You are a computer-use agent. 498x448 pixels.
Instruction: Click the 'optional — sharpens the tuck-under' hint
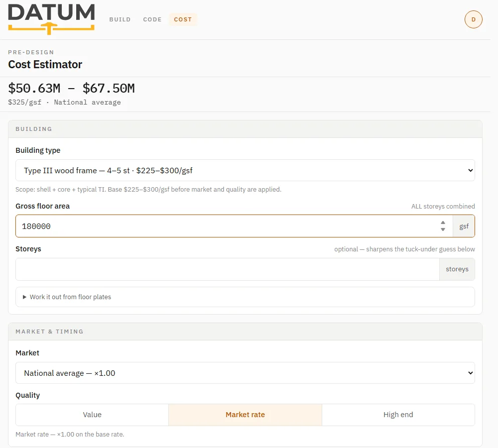pyautogui.click(x=404, y=249)
